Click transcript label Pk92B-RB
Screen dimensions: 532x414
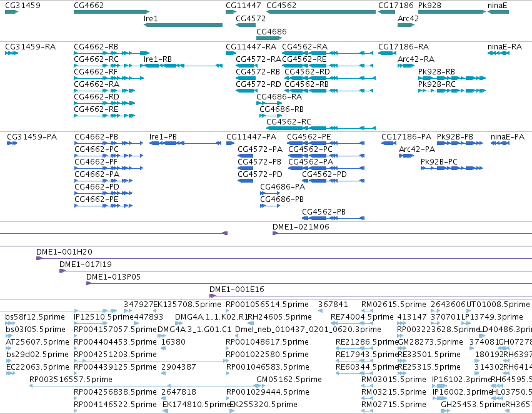pyautogui.click(x=436, y=71)
